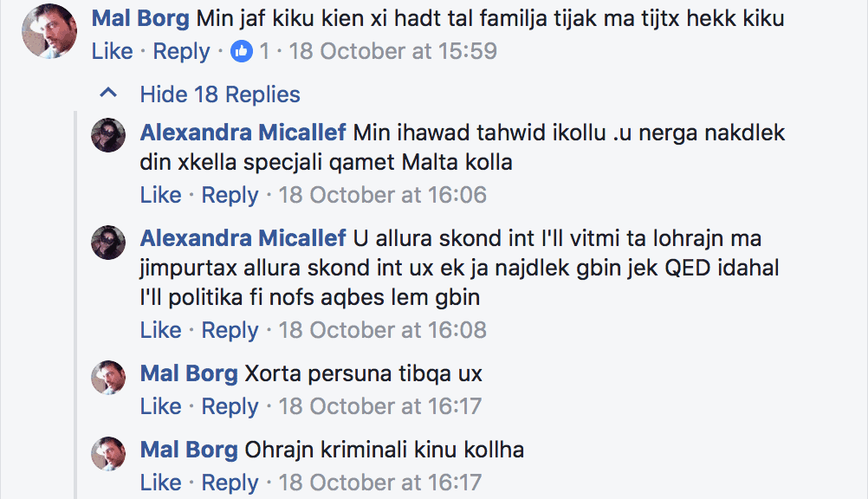This screenshot has width=868, height=499.
Task: Click Mal Borg's avatar beside 'Ohrajn kriminali' reply
Action: tap(109, 454)
